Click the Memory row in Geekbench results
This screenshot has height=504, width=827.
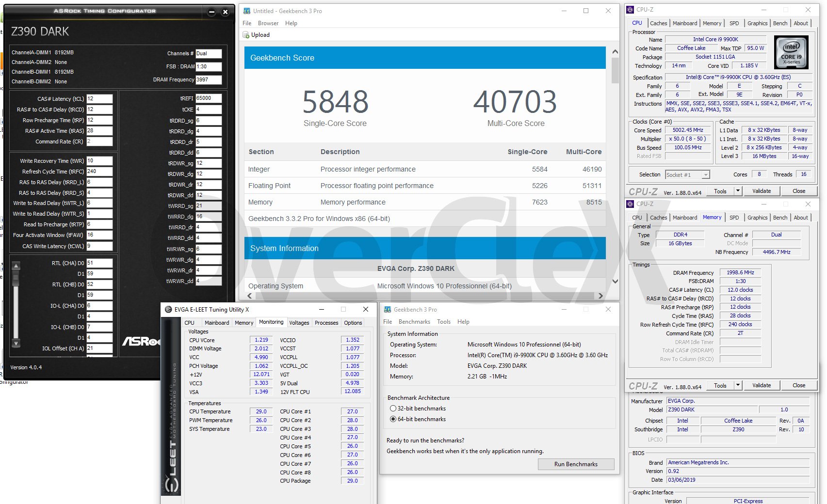point(425,202)
